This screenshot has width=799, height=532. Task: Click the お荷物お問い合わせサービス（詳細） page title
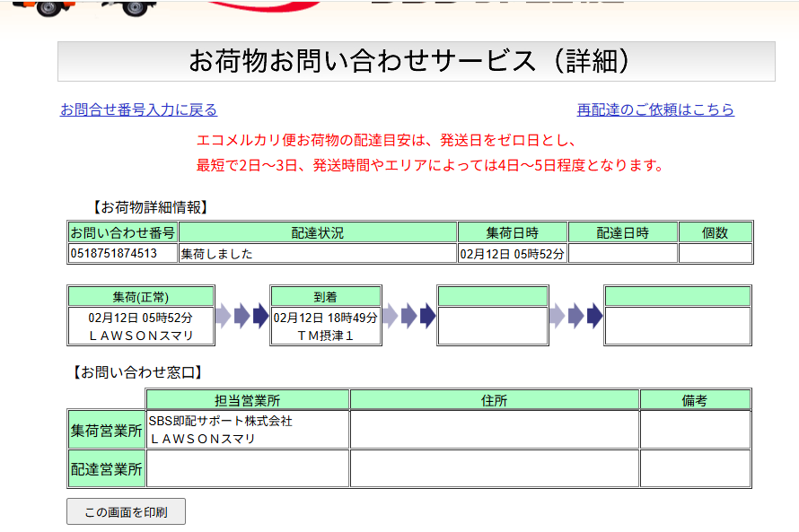[416, 61]
